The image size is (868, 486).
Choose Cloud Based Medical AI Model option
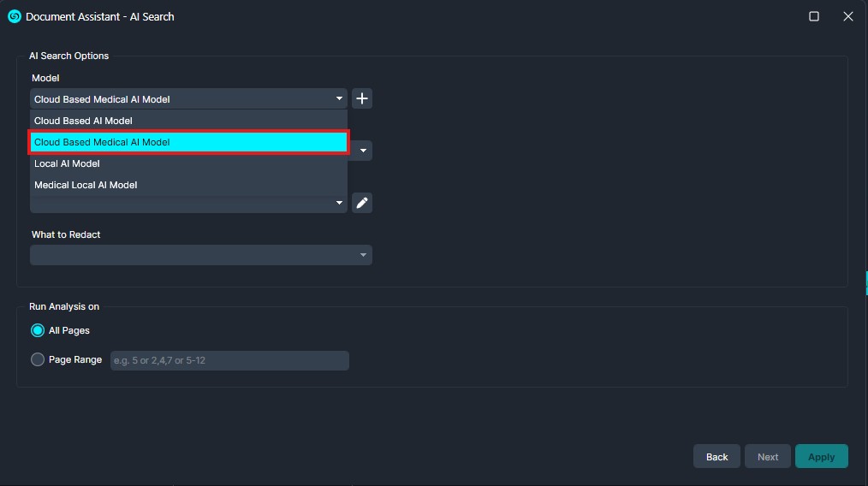[x=189, y=142]
